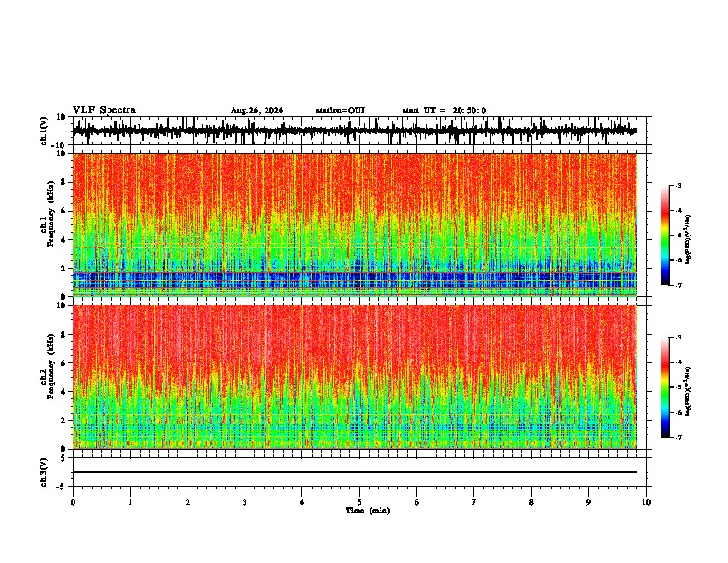Click tick label "8" on the Time axis
728x563 pixels.
(x=531, y=502)
